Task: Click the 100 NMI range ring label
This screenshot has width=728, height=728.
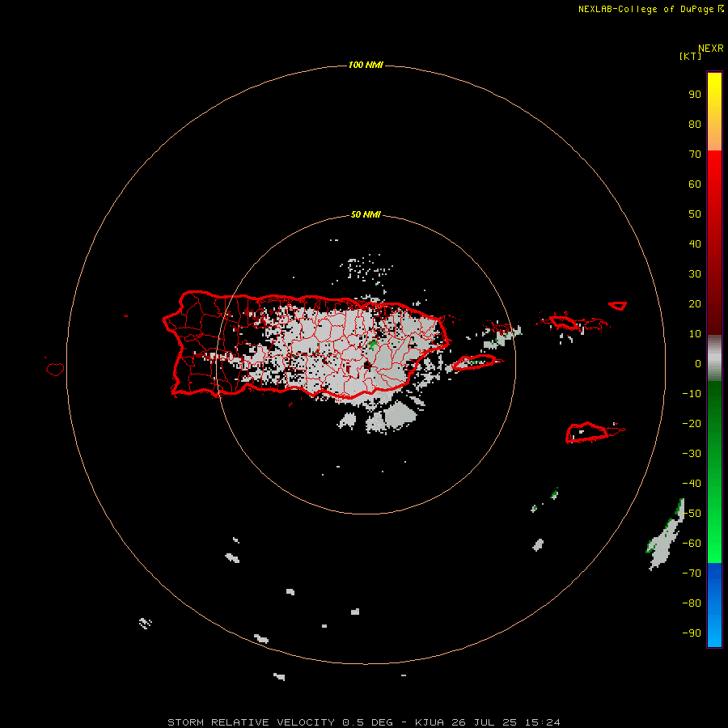Action: coord(366,65)
